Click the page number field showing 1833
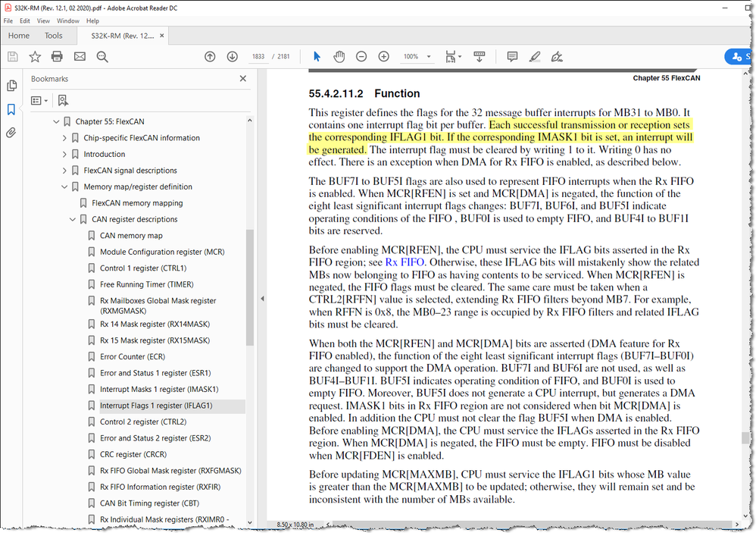The width and height of the screenshot is (756, 533). coord(258,56)
